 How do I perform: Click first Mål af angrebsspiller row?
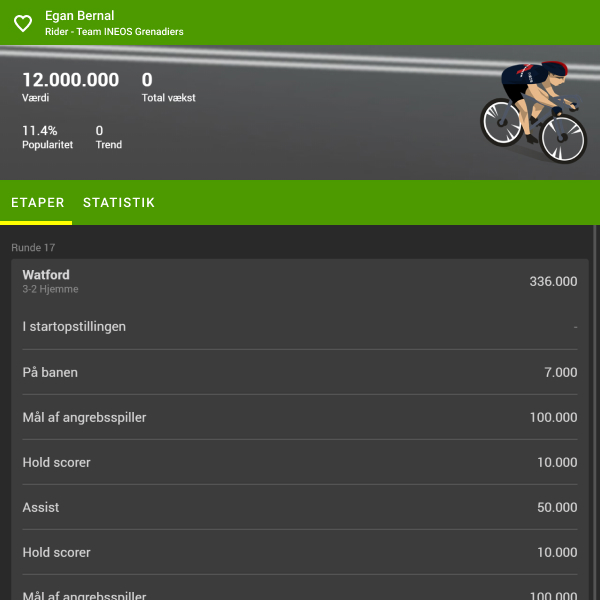pos(300,417)
